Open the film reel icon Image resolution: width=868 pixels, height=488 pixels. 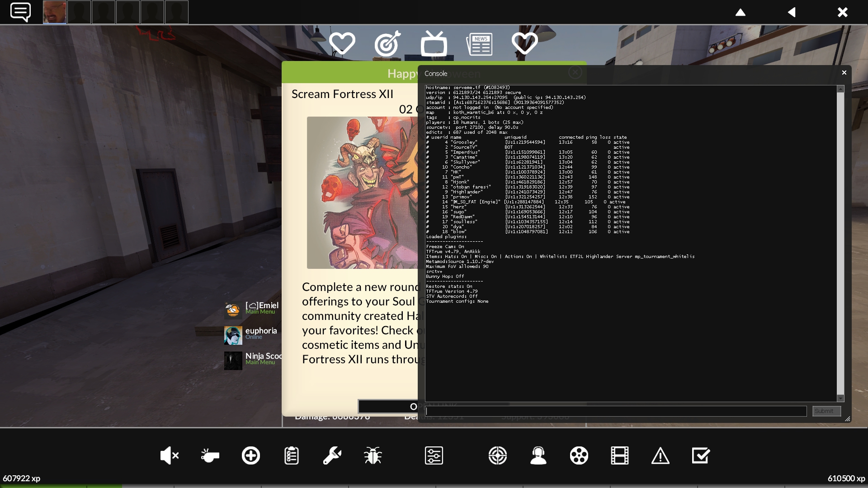pos(579,455)
